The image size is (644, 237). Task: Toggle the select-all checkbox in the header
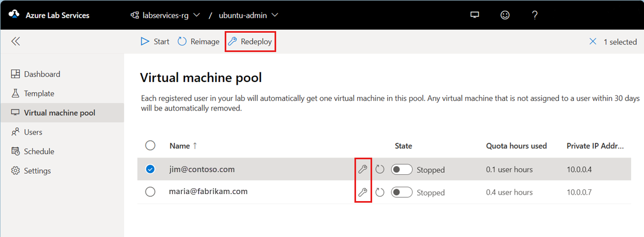click(150, 146)
